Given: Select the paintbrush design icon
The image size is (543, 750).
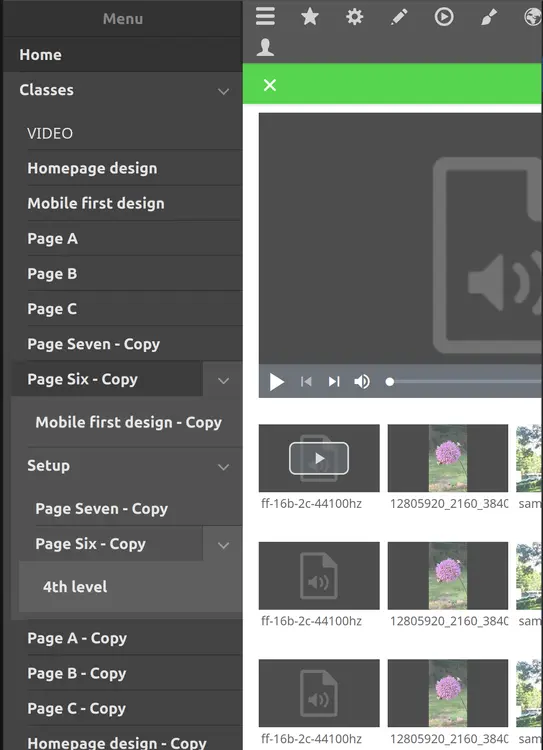Looking at the screenshot, I should coord(488,17).
